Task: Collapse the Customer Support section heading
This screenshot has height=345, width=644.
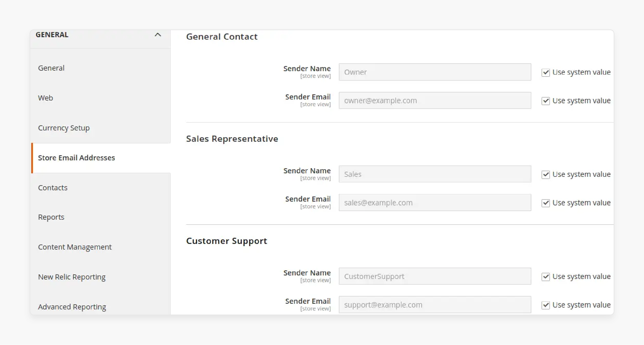Action: tap(226, 241)
